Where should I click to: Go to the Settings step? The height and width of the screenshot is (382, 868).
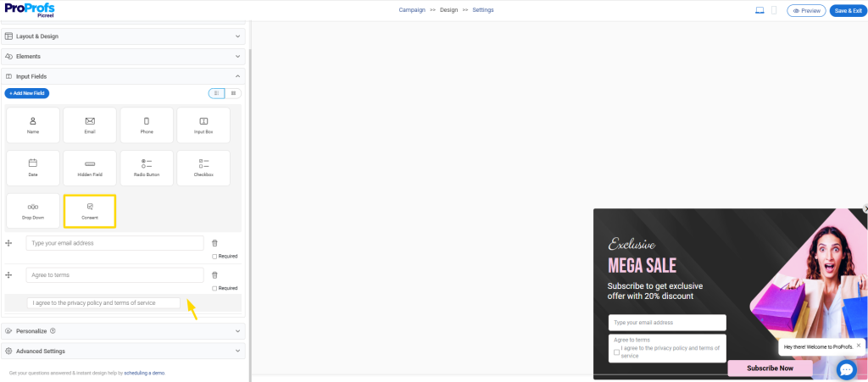tap(482, 10)
